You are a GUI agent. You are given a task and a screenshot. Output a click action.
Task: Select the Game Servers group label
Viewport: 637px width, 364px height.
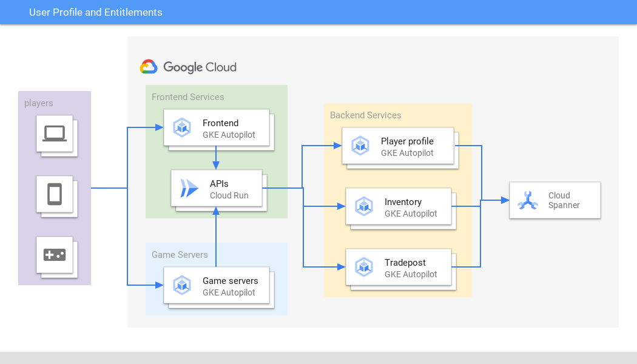180,255
